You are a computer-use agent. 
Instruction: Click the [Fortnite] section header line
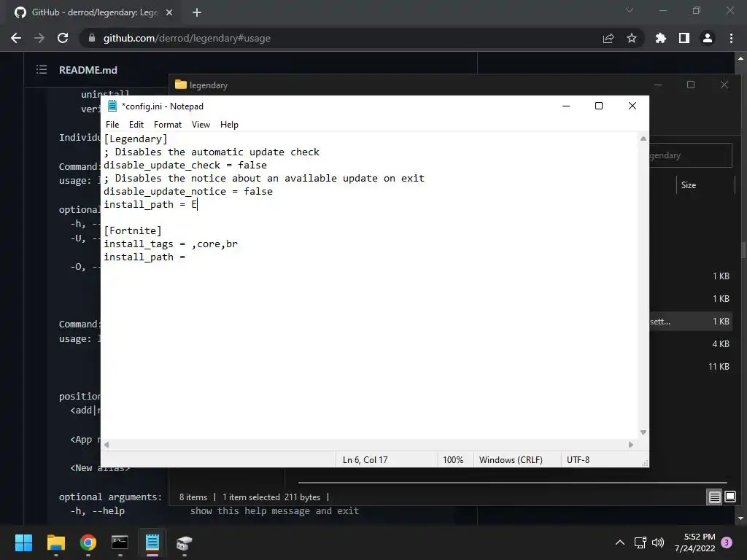point(133,231)
